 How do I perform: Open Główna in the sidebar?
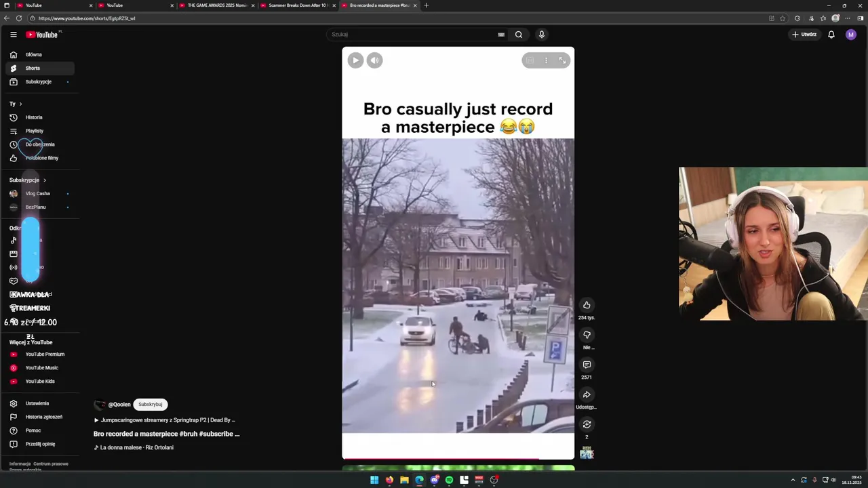[40, 55]
